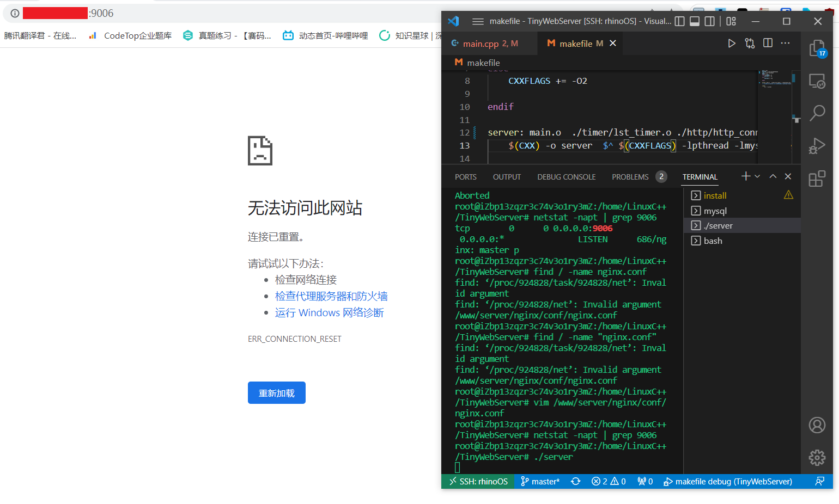Click the SSH: rhinoOS status bar item
This screenshot has width=839, height=504.
(478, 481)
